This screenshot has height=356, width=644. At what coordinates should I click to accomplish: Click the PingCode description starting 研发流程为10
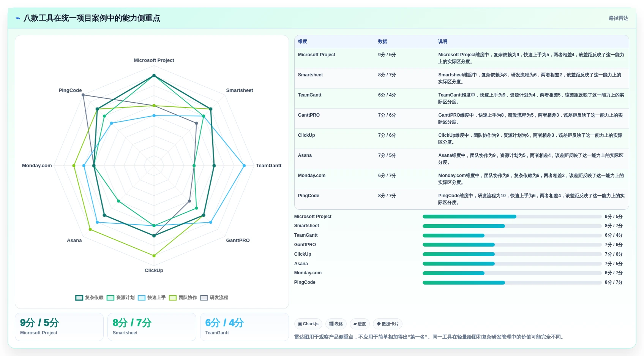[531, 199]
